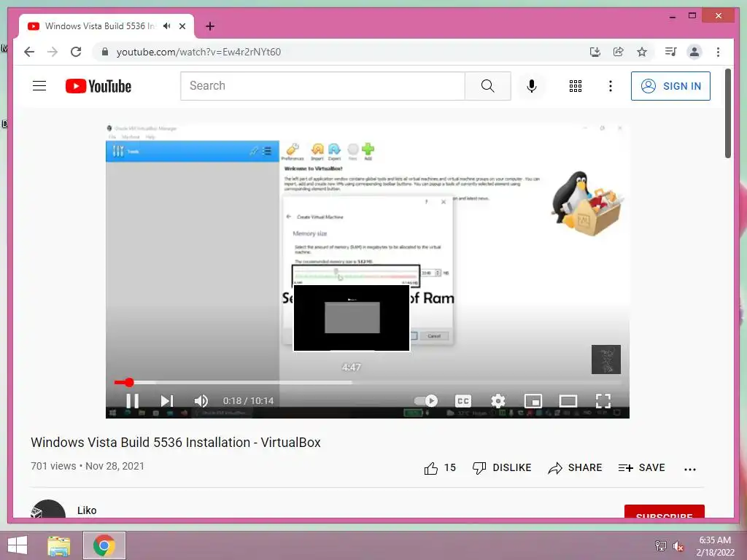Switch to miniplayer mode
747x560 pixels.
click(533, 401)
